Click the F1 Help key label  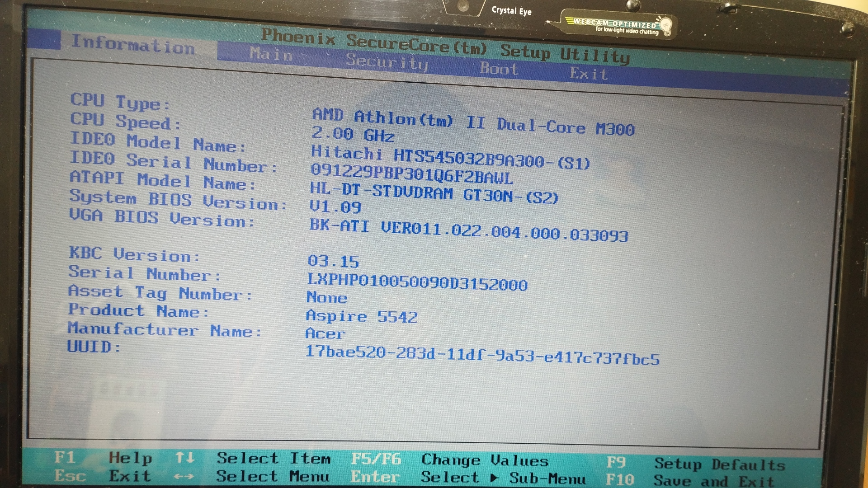tap(65, 457)
